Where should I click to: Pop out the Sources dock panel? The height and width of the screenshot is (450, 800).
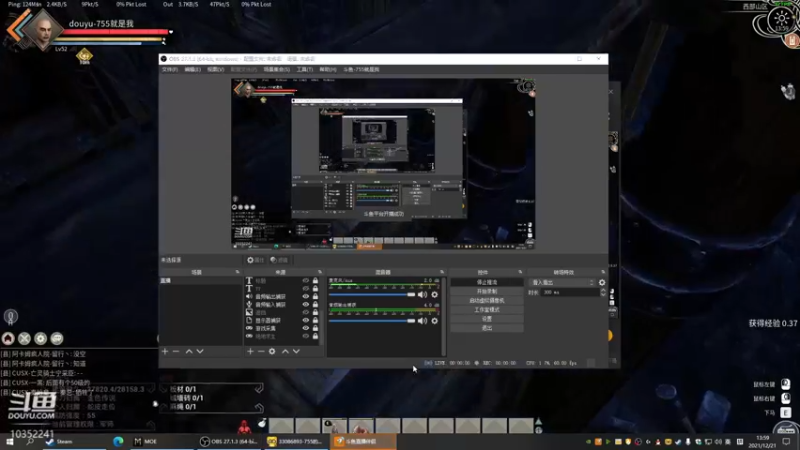[x=320, y=272]
